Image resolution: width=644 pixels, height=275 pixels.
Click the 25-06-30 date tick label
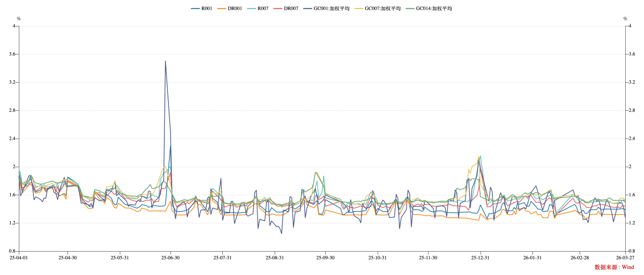(170, 258)
